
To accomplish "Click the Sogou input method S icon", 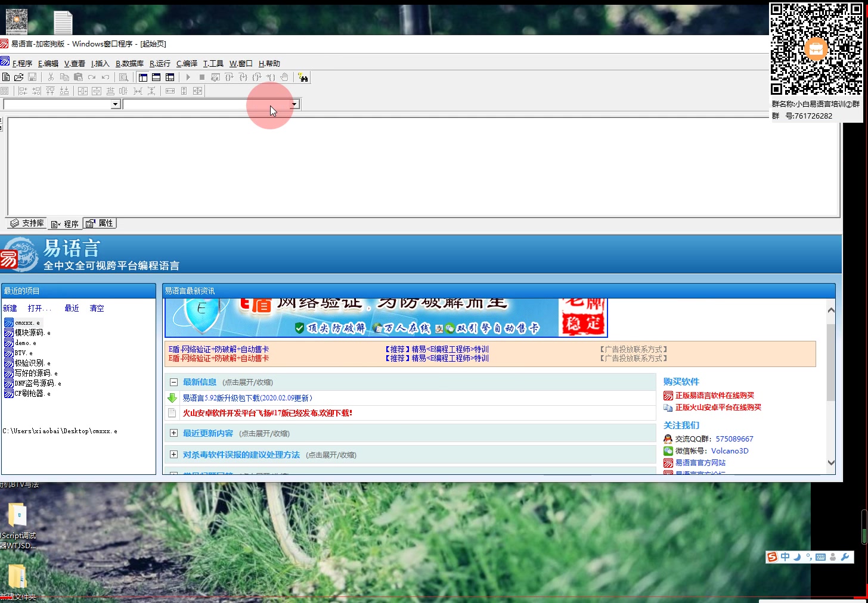I will coord(773,557).
